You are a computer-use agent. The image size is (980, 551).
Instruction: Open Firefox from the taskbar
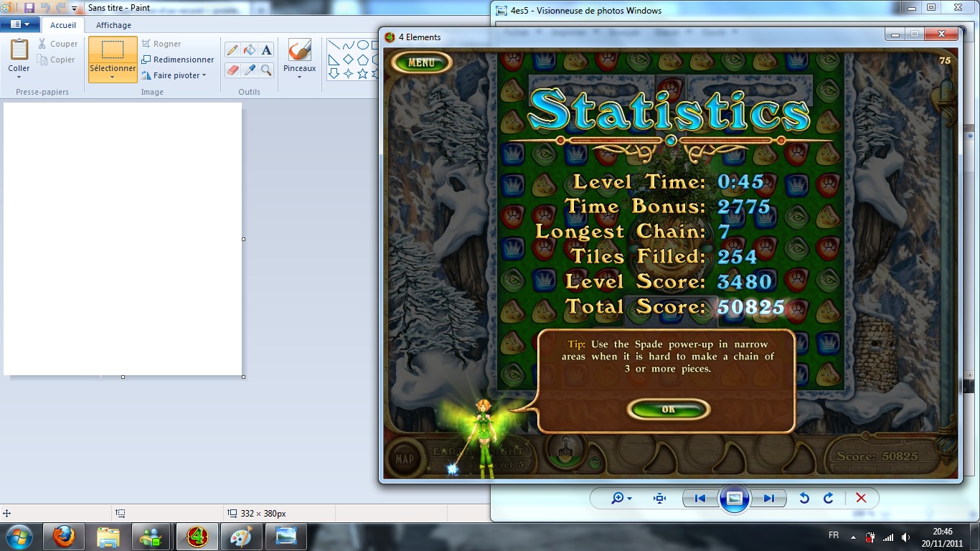(x=64, y=536)
